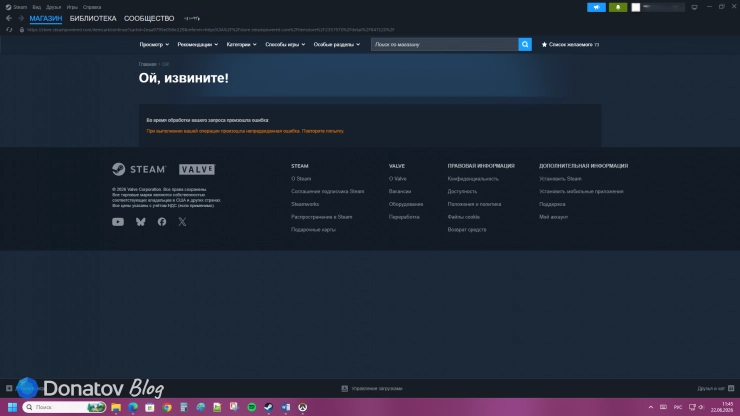This screenshot has height=416, width=740.
Task: Go forward with the right arrow
Action: [x=21, y=18]
